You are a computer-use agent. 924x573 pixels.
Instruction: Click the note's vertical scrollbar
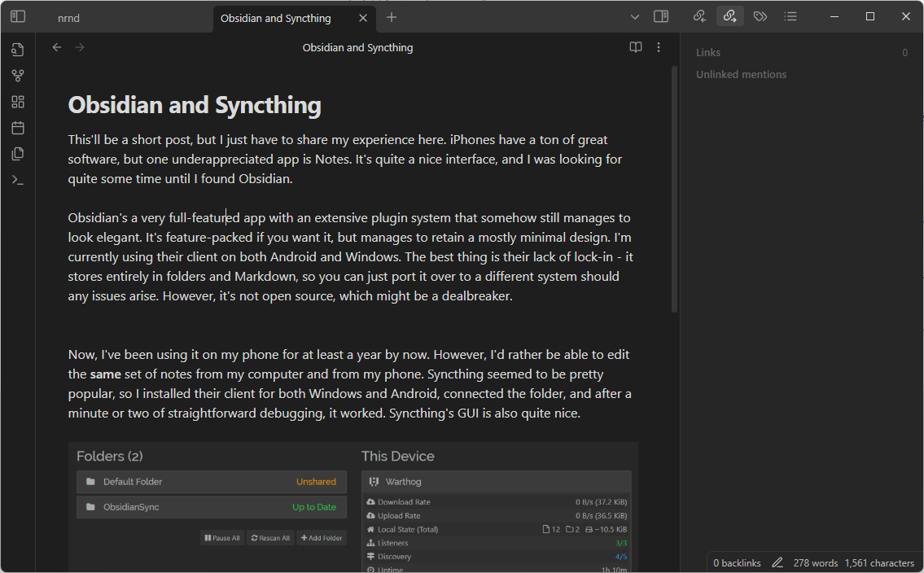tap(674, 190)
